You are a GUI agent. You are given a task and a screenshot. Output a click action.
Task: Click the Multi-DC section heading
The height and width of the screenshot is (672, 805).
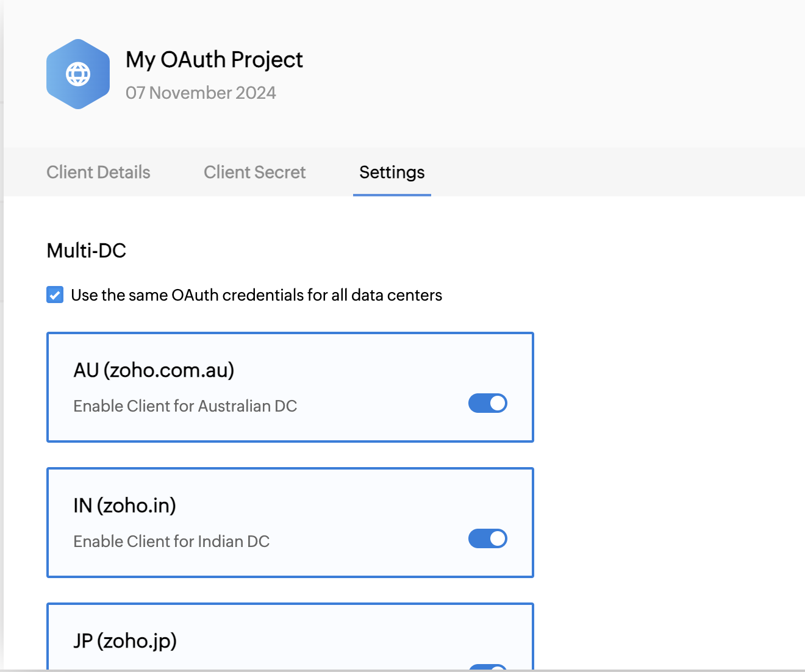[x=87, y=251]
